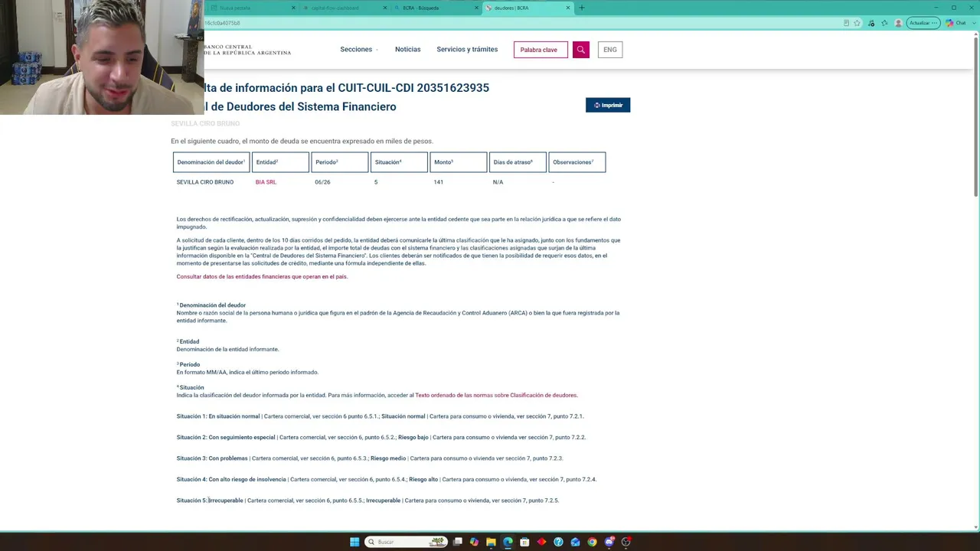
Task: Click the Días de atraso column header
Action: 518,162
